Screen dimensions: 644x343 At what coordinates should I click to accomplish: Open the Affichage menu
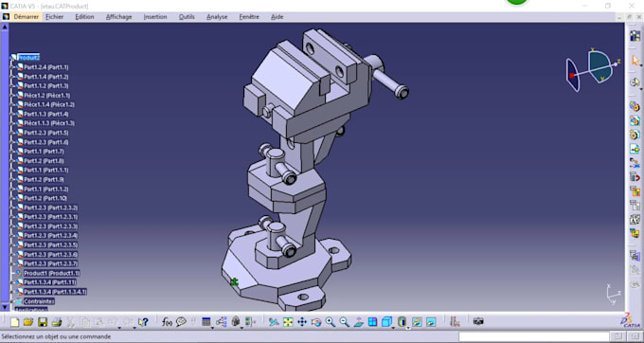point(118,17)
